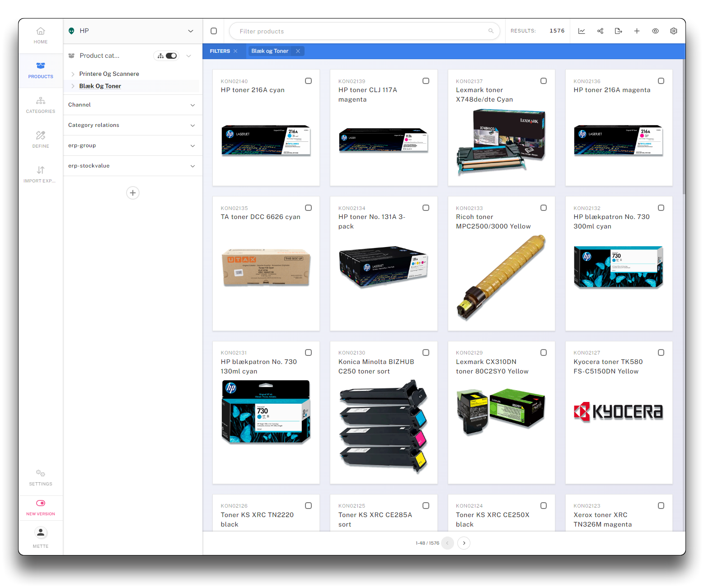Remove the Blæk og Toner filter chip
Viewport: 704px width, 588px height.
(x=298, y=51)
